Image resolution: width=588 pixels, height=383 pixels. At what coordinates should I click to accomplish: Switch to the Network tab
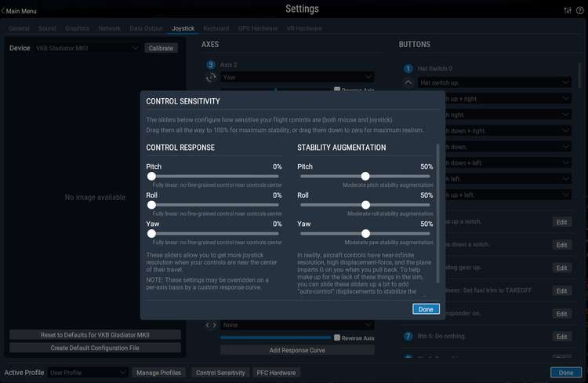pos(109,28)
